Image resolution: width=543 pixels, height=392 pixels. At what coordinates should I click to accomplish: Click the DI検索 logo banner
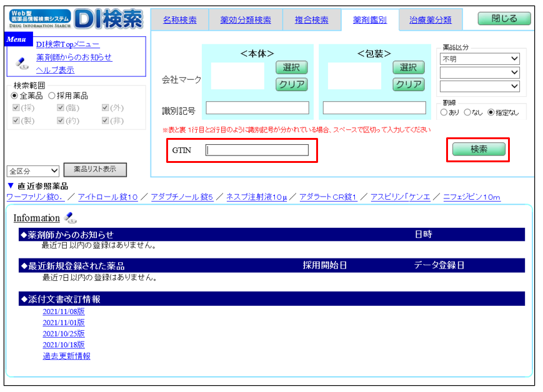pyautogui.click(x=76, y=19)
